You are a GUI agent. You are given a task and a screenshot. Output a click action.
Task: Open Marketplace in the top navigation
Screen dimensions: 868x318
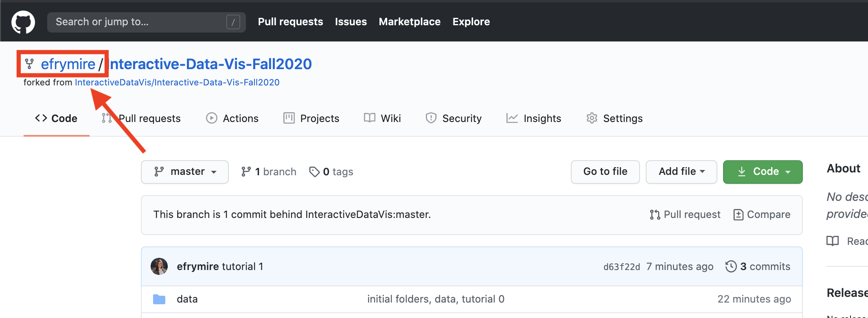[x=410, y=22]
